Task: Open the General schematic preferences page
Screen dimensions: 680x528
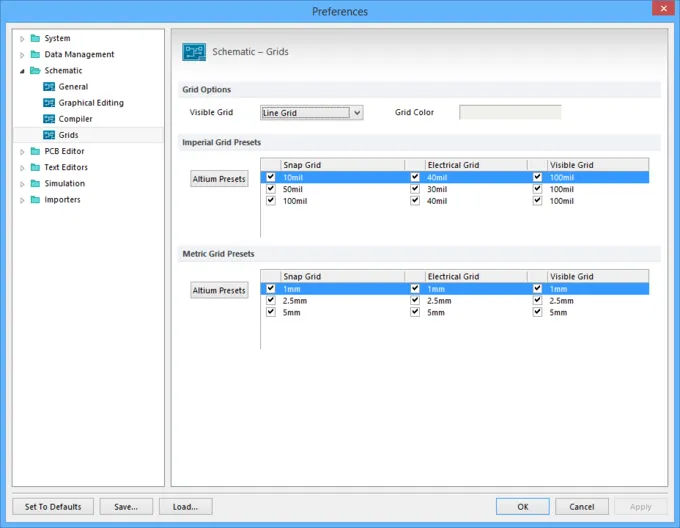Action: [73, 87]
